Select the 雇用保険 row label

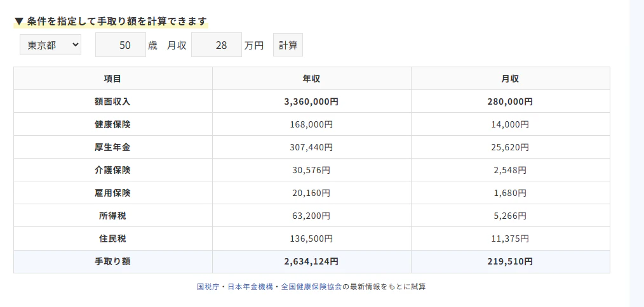point(112,193)
